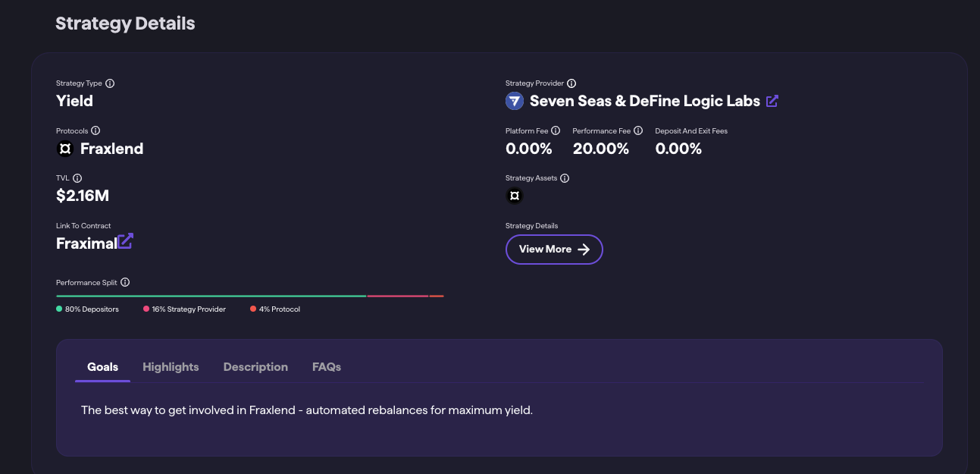Select the FAQs tab
Screen dimensions: 980x474
pyautogui.click(x=327, y=367)
